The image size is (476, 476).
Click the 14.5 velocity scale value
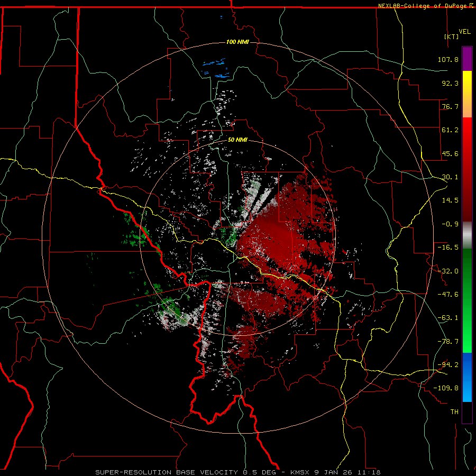[450, 200]
